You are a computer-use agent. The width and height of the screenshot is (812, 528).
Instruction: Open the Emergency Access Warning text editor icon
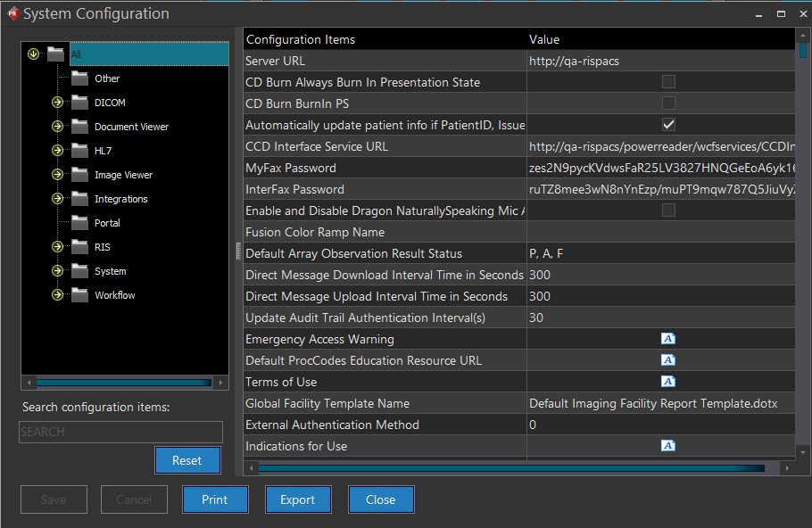(668, 339)
